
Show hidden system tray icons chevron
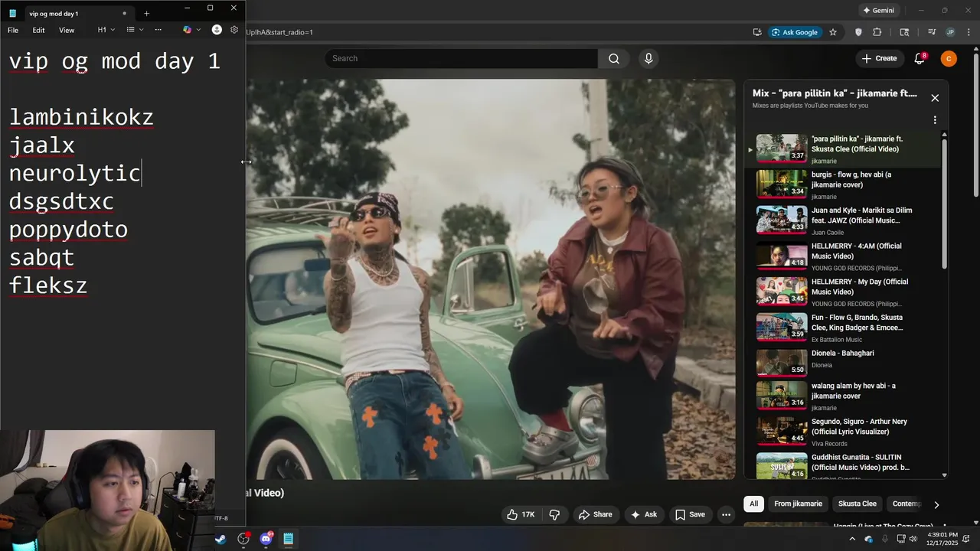click(x=852, y=539)
